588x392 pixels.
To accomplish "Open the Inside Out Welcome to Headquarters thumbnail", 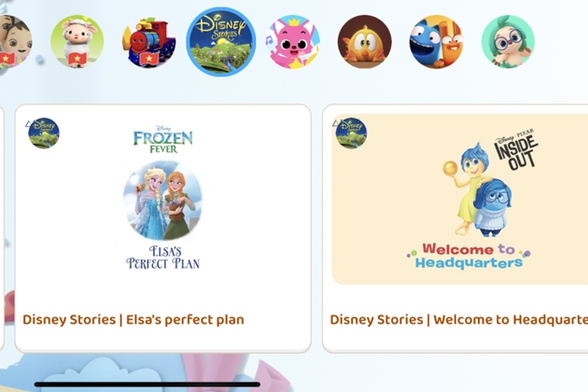I will 460,199.
